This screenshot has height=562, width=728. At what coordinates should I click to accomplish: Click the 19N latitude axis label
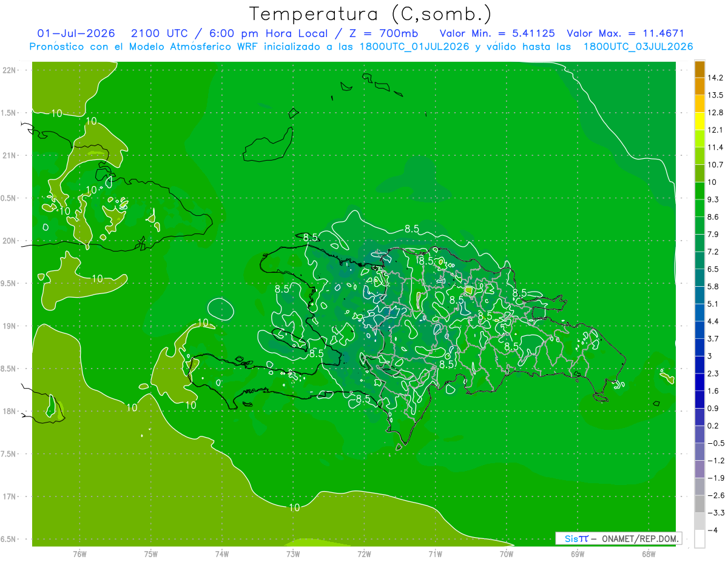[8, 326]
